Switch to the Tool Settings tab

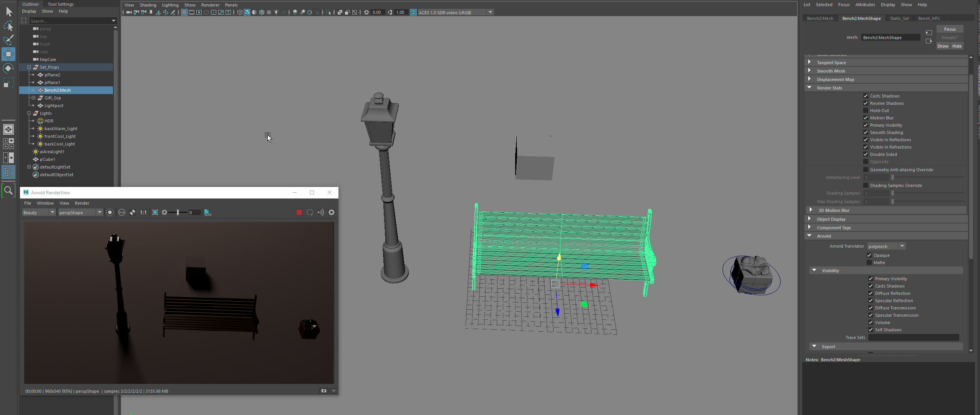(61, 4)
